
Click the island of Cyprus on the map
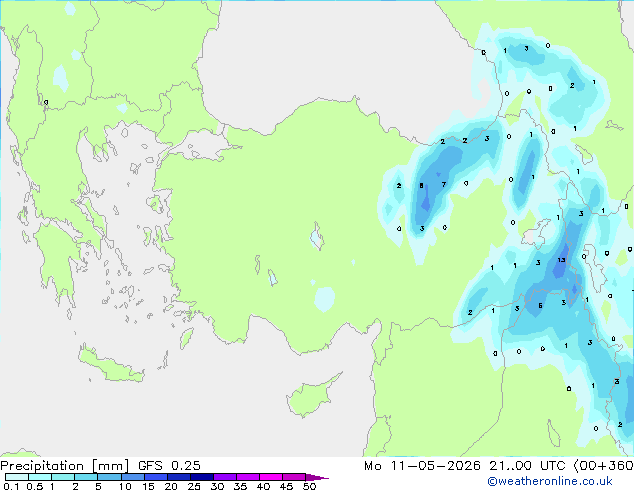[x=311, y=397]
